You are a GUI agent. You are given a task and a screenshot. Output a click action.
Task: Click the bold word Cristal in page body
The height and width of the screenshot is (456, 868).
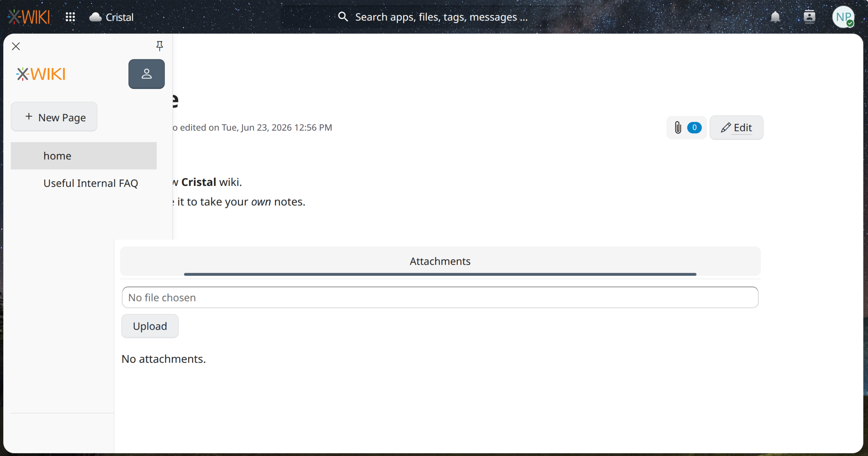click(199, 182)
